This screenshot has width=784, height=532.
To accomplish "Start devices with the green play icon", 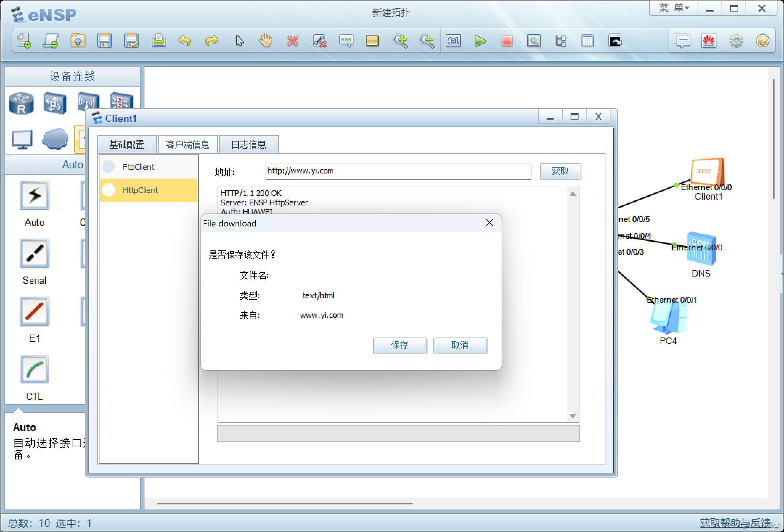I will click(x=480, y=41).
